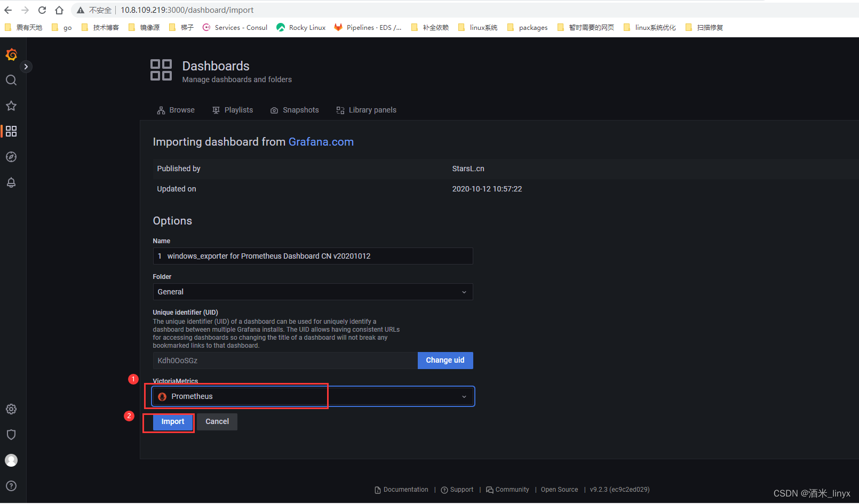The height and width of the screenshot is (504, 859).
Task: Click the Grafana logo home icon
Action: tap(11, 54)
